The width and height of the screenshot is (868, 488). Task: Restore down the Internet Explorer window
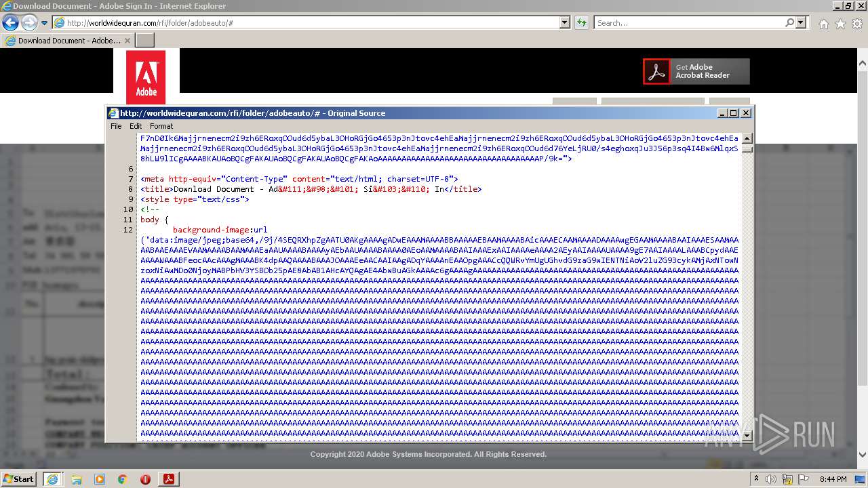[x=848, y=5]
